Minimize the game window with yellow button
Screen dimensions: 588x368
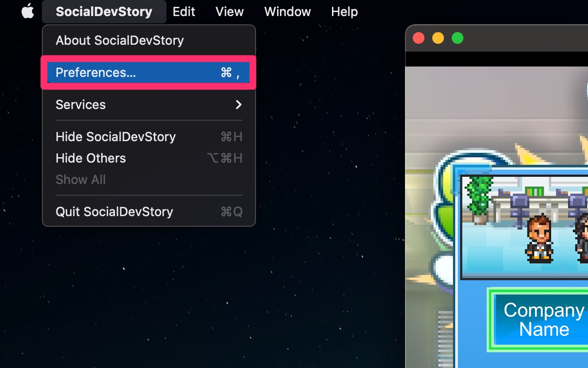pyautogui.click(x=438, y=38)
